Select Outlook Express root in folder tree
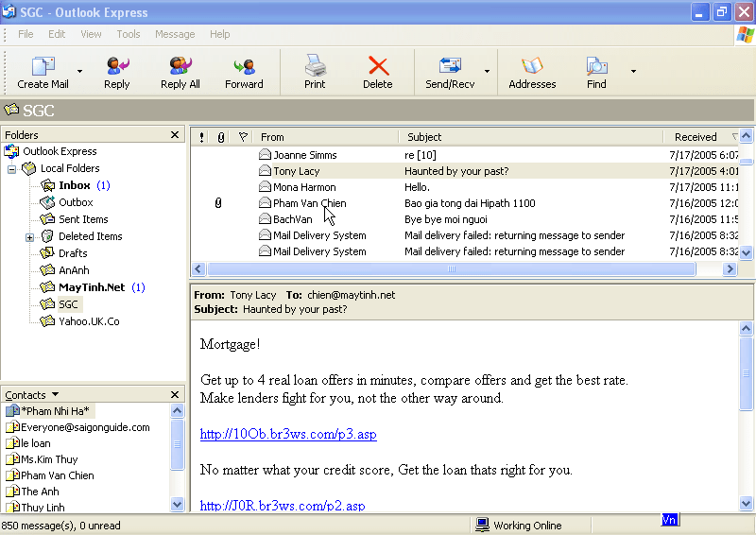Image resolution: width=756 pixels, height=535 pixels. 51,151
